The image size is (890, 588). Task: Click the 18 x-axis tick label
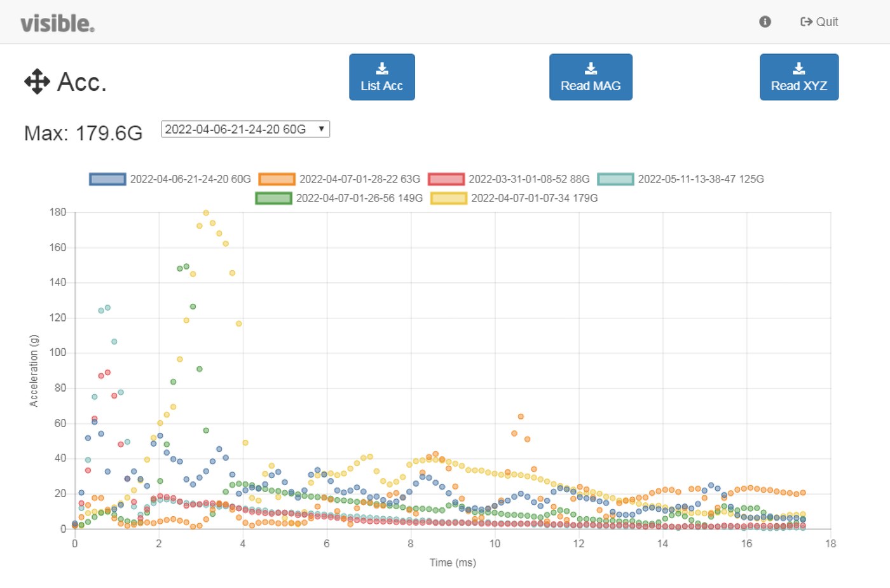point(830,544)
